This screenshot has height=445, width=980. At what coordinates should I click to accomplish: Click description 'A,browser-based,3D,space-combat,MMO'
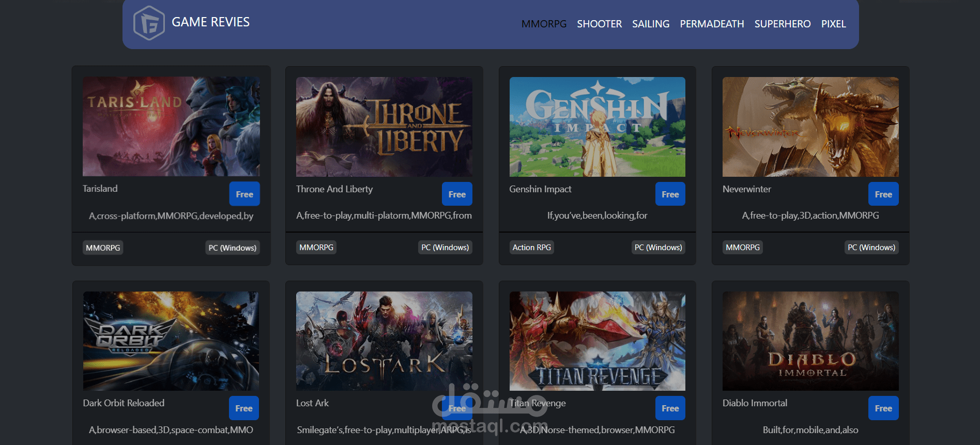(x=171, y=430)
